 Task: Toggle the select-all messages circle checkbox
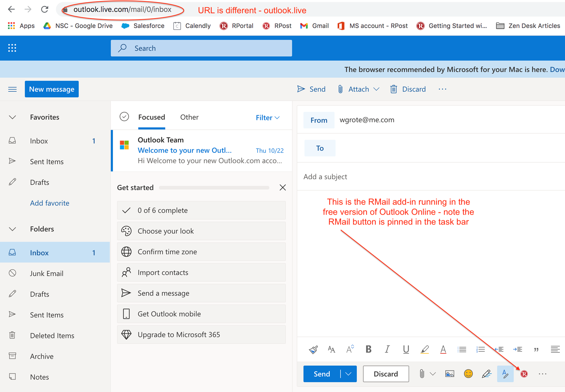[124, 117]
